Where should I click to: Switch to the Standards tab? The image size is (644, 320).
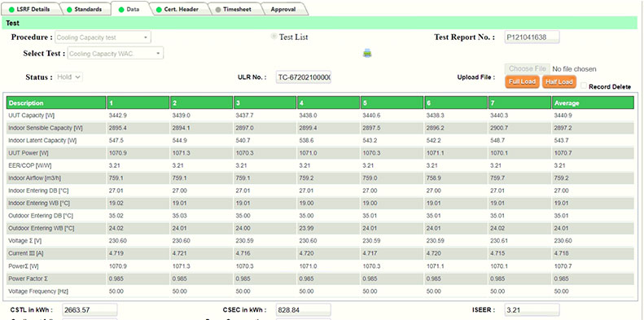click(x=85, y=9)
